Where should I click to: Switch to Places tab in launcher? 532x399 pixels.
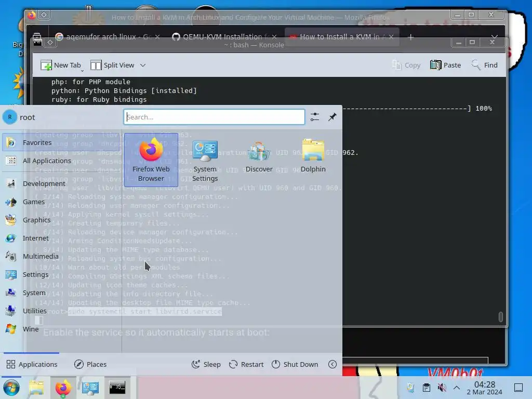point(90,364)
